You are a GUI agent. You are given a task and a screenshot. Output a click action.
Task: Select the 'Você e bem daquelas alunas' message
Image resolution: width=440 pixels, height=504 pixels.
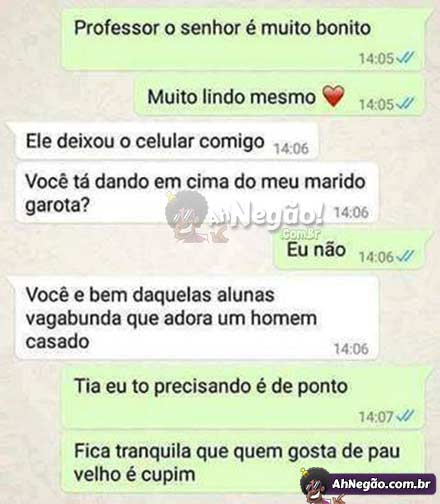click(196, 318)
